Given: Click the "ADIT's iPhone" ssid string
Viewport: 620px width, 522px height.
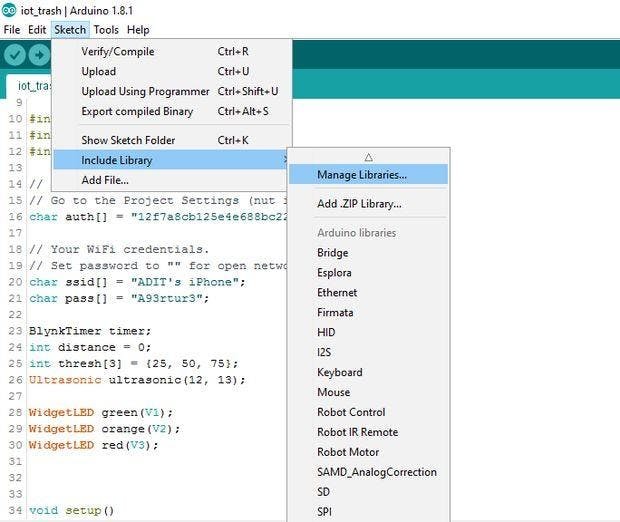Looking at the screenshot, I should [x=185, y=282].
